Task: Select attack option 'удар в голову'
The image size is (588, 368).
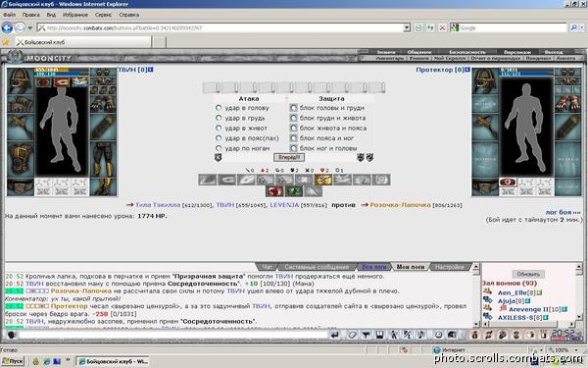Action: pos(219,108)
